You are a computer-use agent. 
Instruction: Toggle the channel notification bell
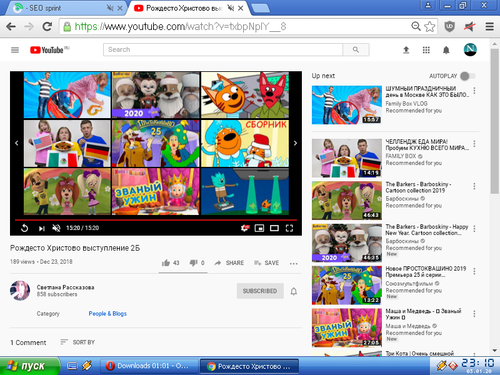click(x=294, y=291)
